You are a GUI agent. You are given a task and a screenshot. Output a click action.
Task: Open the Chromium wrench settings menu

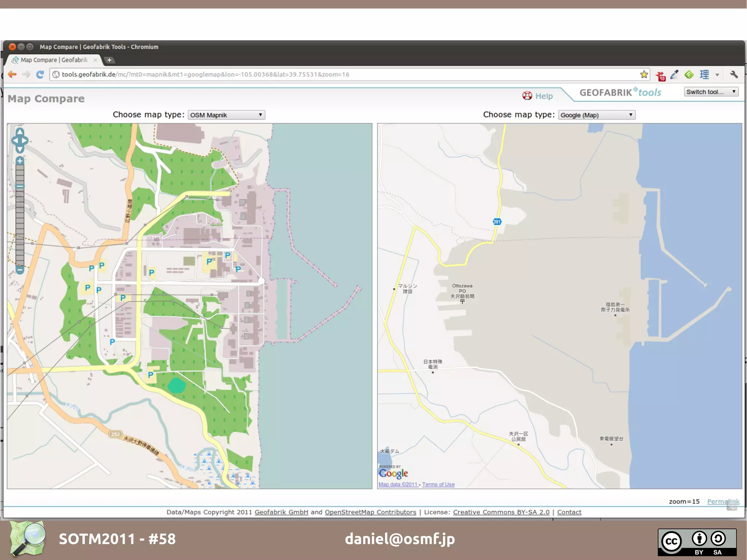(x=734, y=74)
